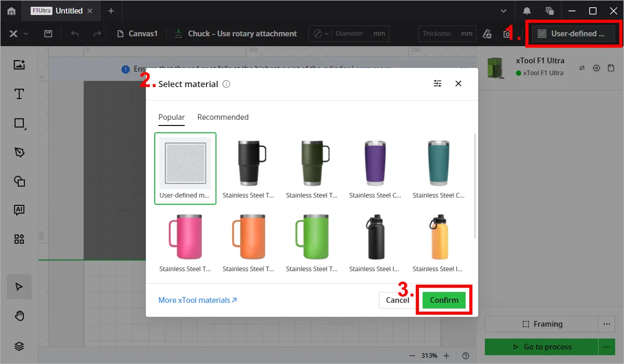The height and width of the screenshot is (364, 624).
Task: Open the More xTool materials link
Action: [x=198, y=300]
